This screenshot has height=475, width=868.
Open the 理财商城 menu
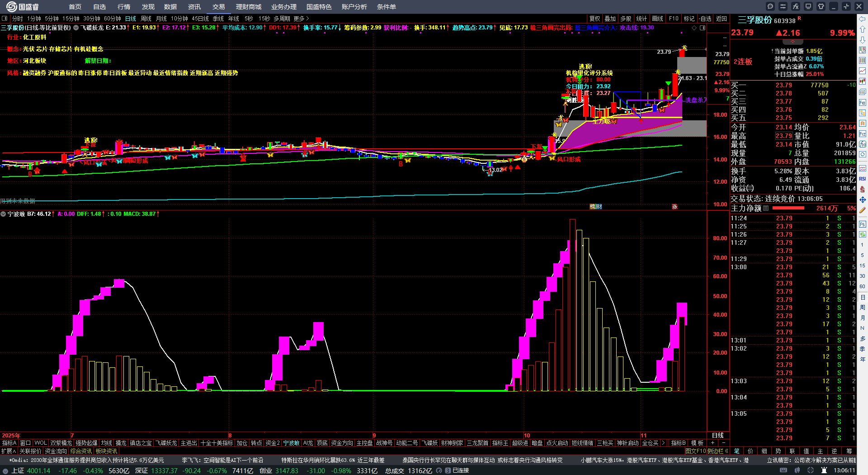tap(249, 7)
